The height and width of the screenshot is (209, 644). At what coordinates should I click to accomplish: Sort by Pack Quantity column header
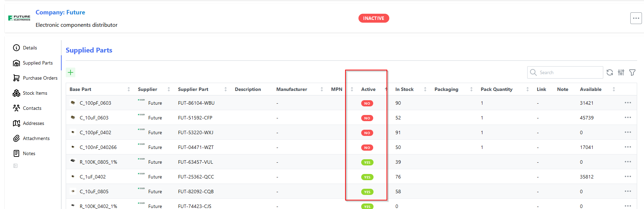coord(496,89)
